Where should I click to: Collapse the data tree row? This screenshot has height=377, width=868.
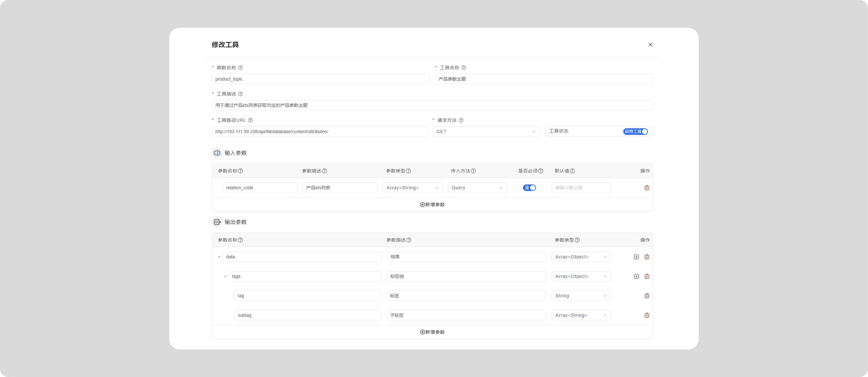coord(219,257)
